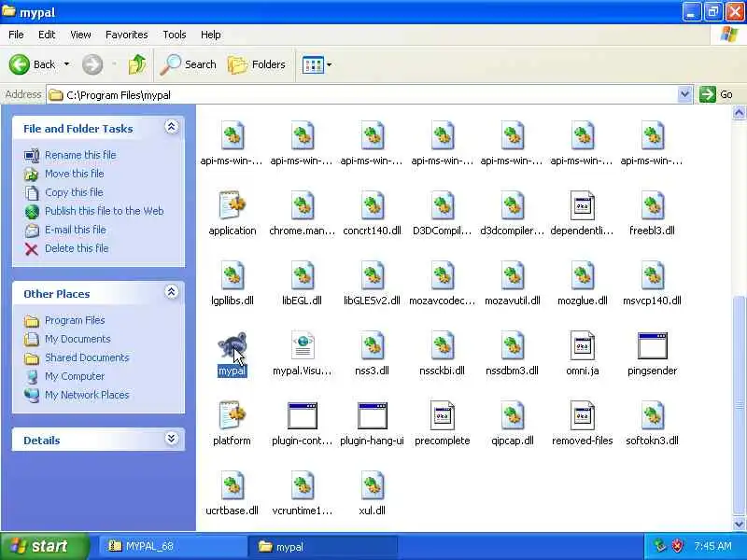747x560 pixels.
Task: Open the Tools menu
Action: tap(175, 35)
